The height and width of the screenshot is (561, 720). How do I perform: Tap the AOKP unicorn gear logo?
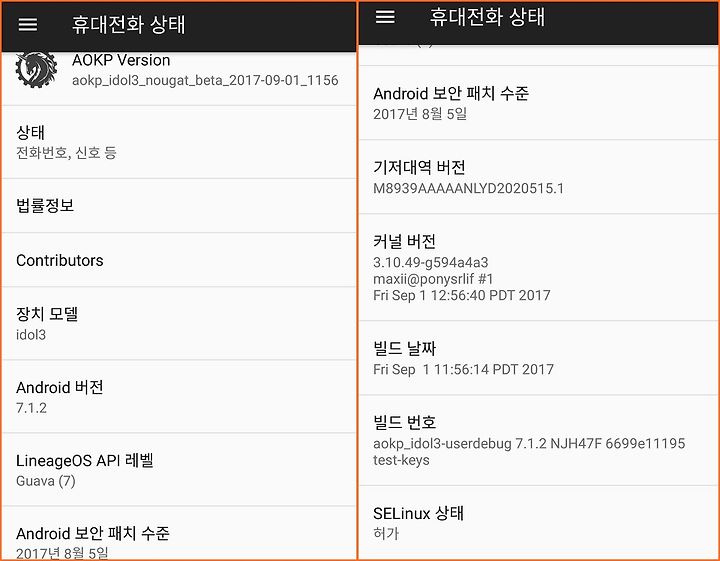[x=36, y=69]
